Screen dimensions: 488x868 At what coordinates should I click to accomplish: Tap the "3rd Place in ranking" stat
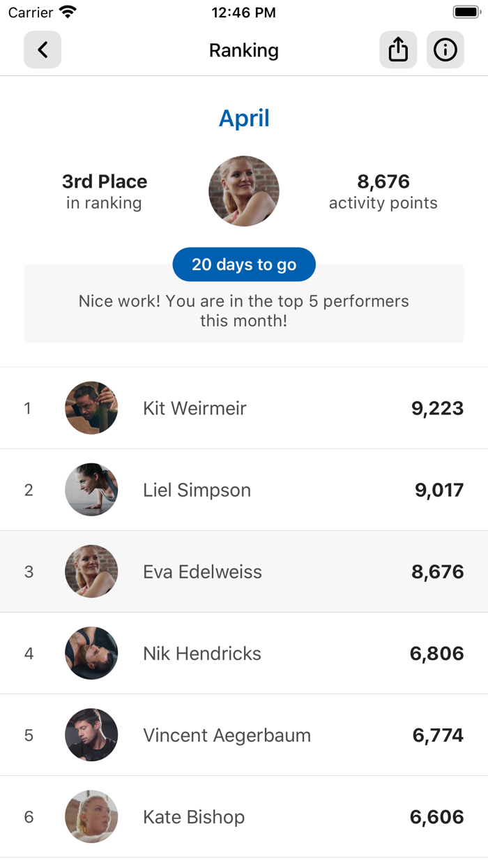tap(105, 192)
